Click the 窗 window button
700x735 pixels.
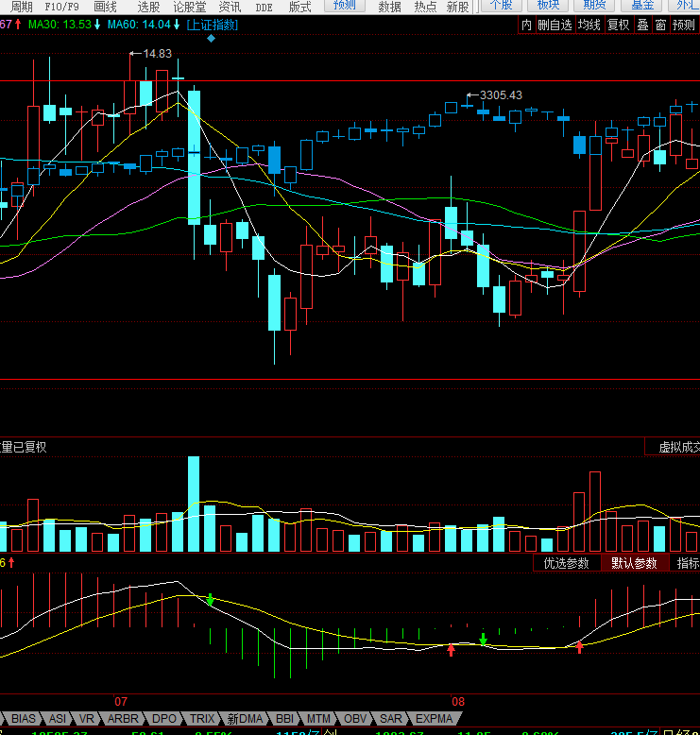tap(660, 25)
